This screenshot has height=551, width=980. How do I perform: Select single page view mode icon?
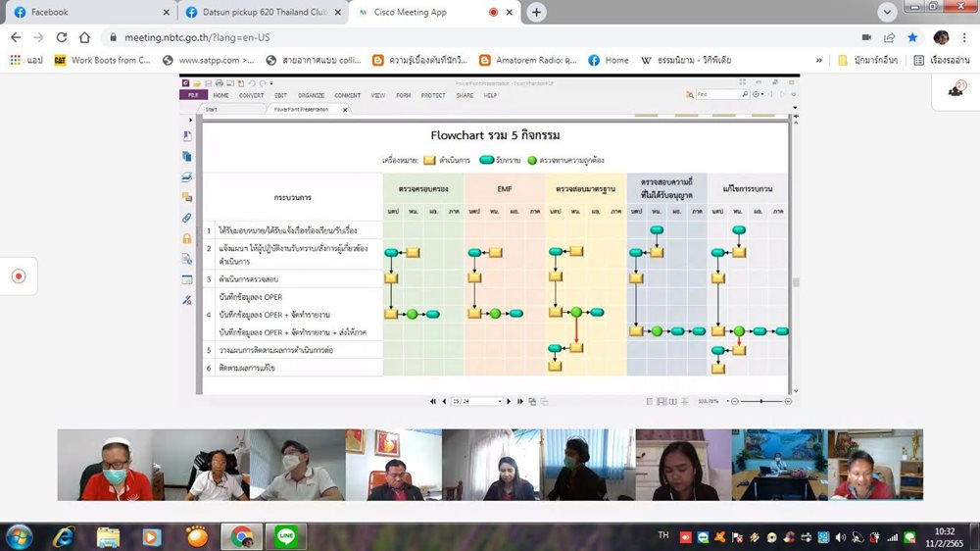click(650, 402)
